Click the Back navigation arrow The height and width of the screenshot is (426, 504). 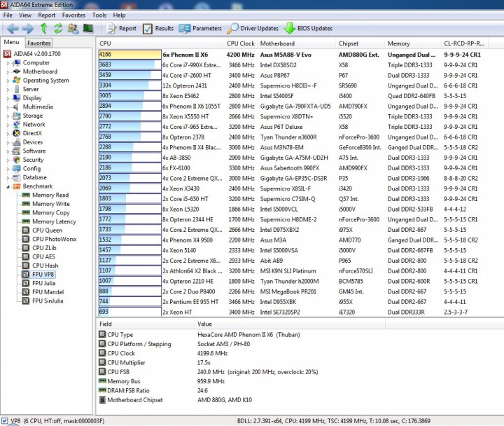[13, 29]
